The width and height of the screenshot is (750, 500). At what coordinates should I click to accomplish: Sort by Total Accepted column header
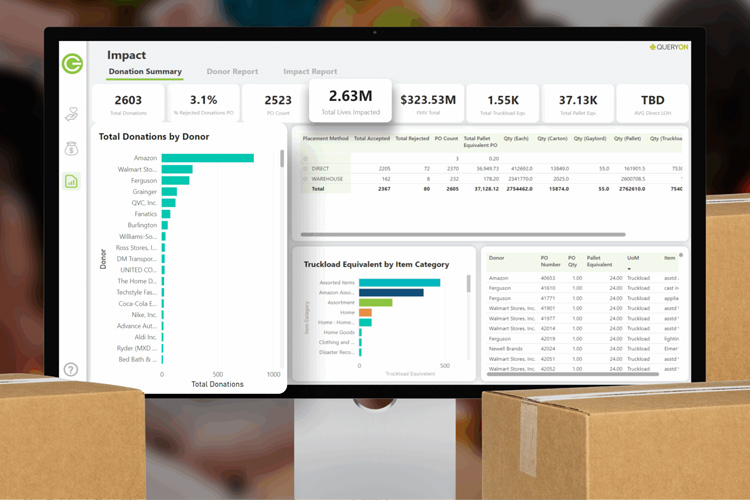point(372,138)
